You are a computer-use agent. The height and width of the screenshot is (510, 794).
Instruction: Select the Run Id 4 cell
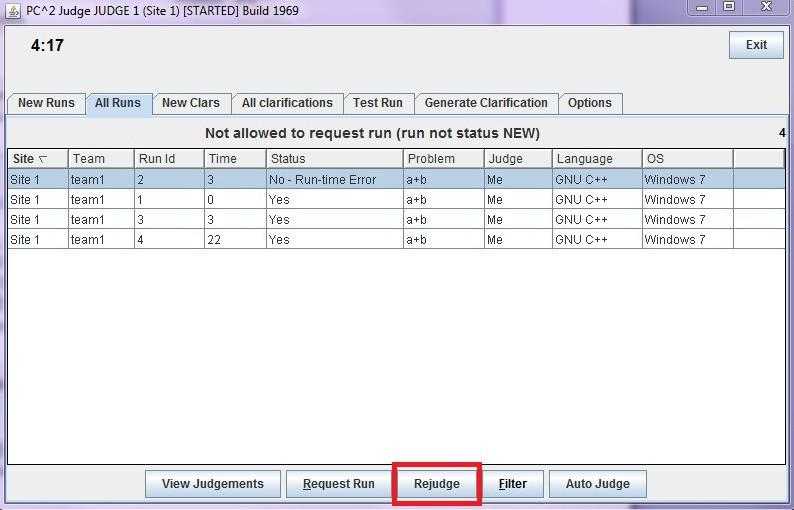click(x=169, y=239)
